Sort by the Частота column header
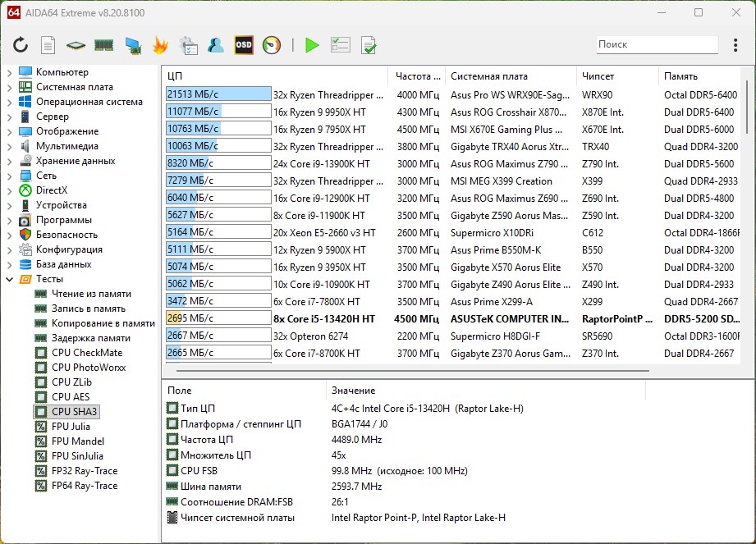The width and height of the screenshot is (756, 544). pyautogui.click(x=417, y=76)
